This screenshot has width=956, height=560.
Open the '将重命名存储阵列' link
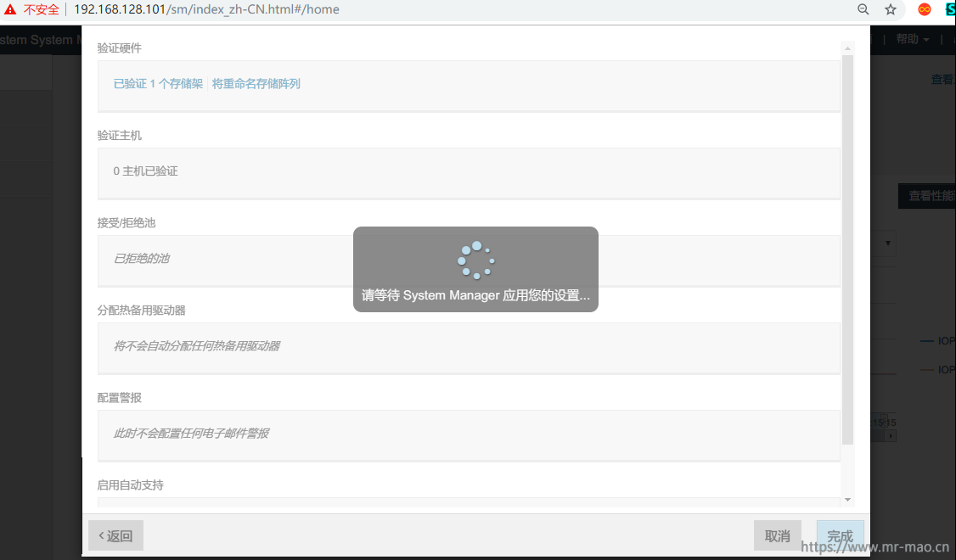256,83
